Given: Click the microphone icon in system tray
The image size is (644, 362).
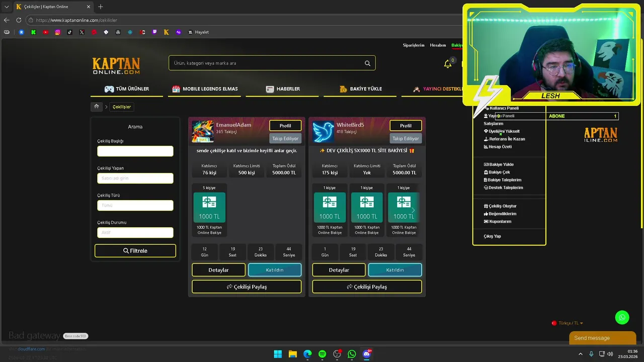Looking at the screenshot, I should coord(591,354).
